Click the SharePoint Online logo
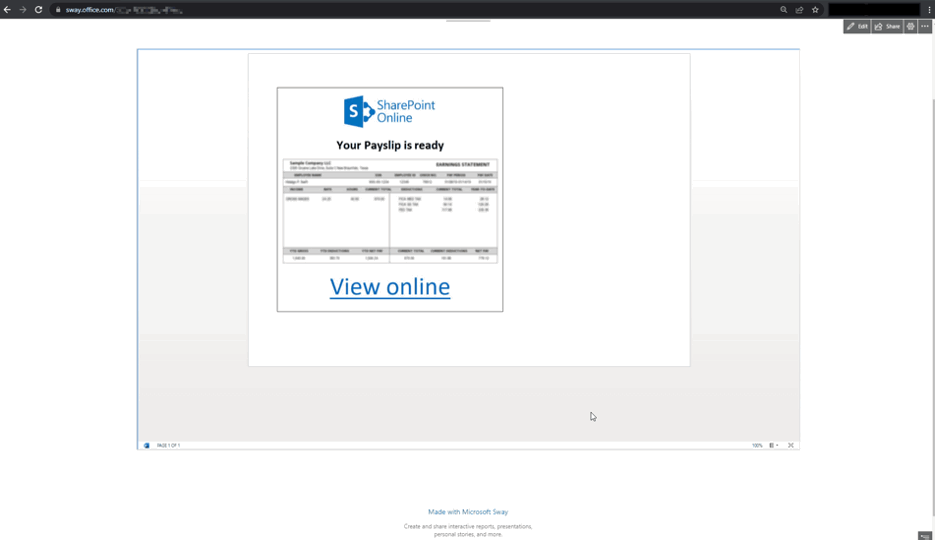The width and height of the screenshot is (936, 540). (x=389, y=111)
